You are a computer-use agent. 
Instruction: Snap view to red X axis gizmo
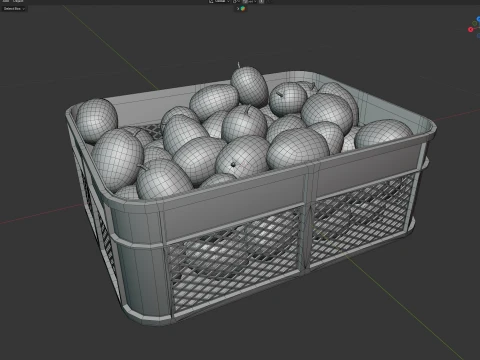click(x=471, y=29)
